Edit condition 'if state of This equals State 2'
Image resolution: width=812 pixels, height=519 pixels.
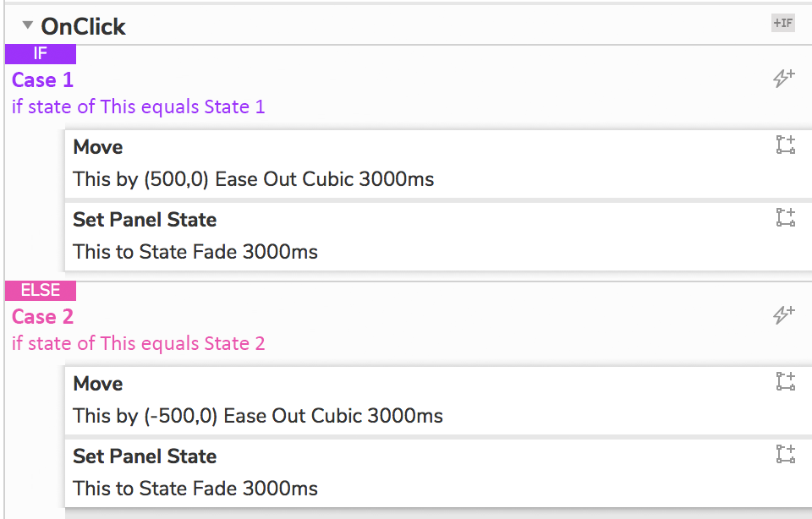(138, 344)
